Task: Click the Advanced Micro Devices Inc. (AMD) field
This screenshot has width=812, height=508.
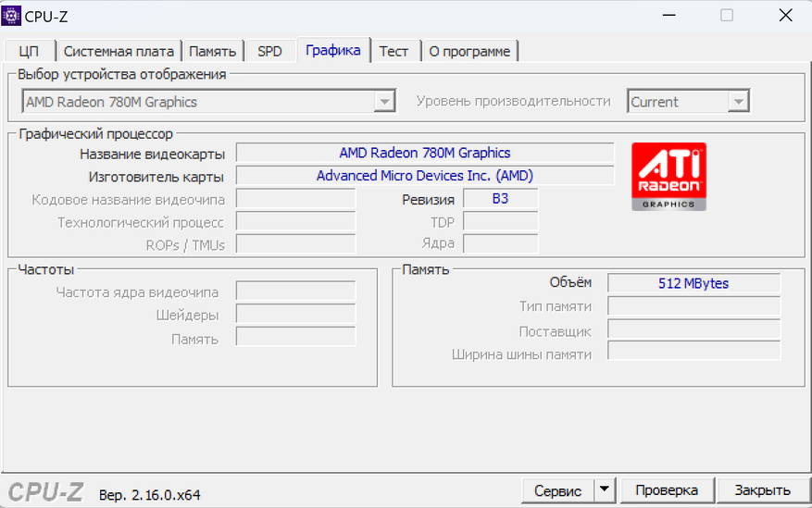Action: pyautogui.click(x=425, y=176)
